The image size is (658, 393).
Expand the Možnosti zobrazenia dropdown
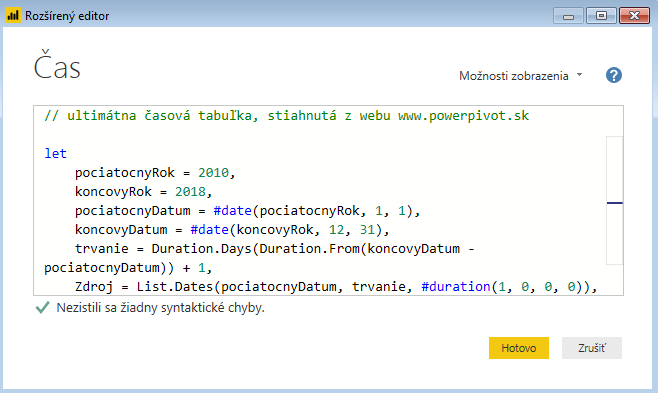[521, 76]
